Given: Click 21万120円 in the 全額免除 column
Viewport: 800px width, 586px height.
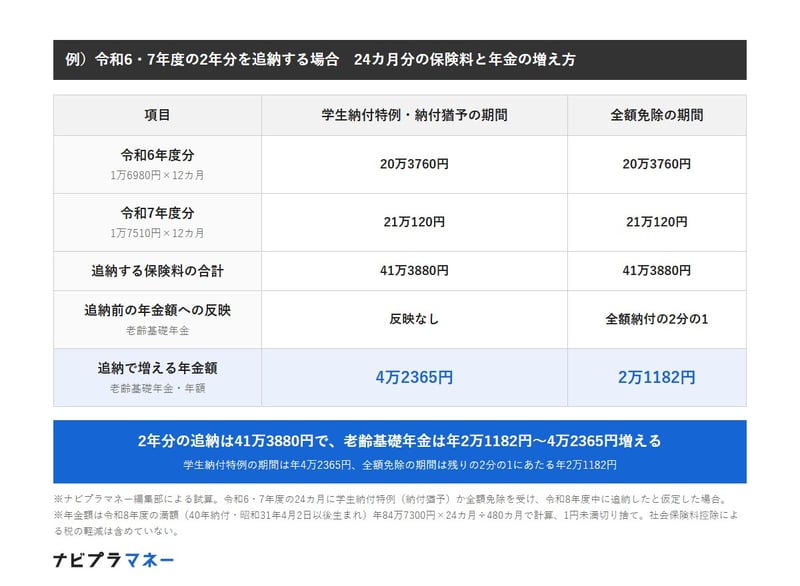Looking at the screenshot, I should tap(657, 222).
